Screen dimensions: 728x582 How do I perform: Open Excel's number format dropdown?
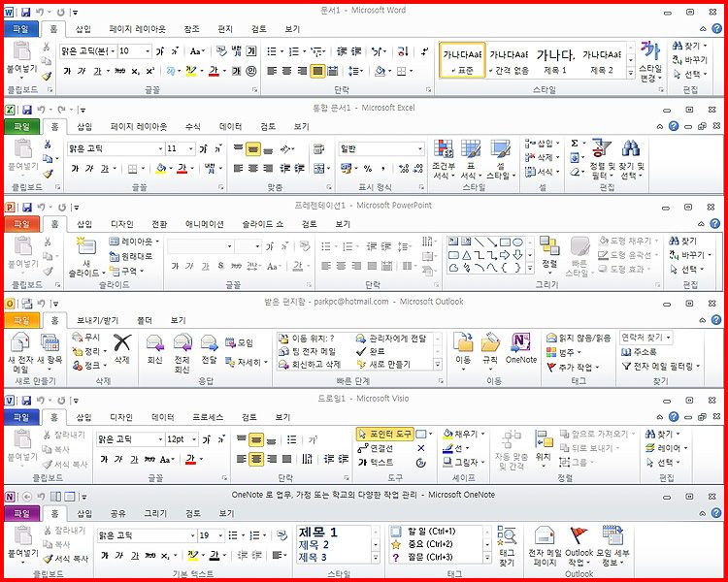point(419,148)
